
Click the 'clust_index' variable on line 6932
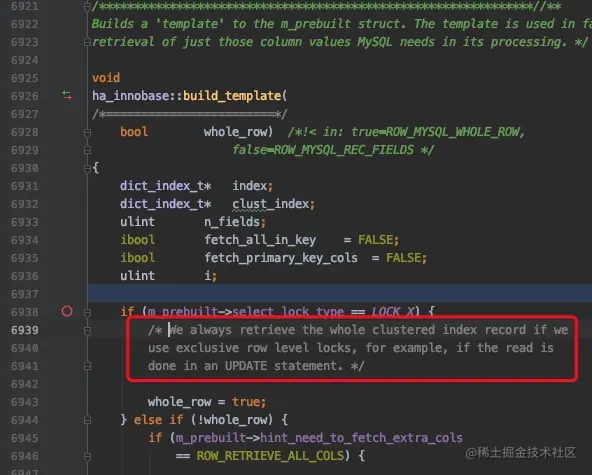[271, 204]
